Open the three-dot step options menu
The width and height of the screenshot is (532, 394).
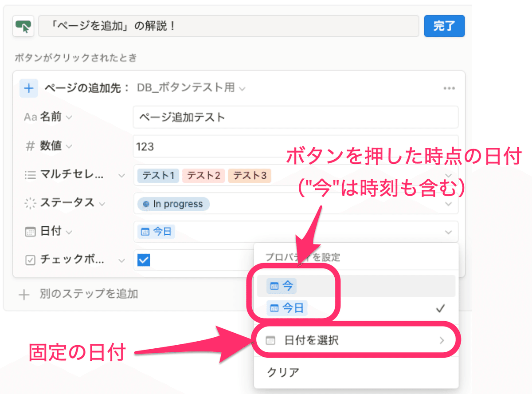coord(449,88)
